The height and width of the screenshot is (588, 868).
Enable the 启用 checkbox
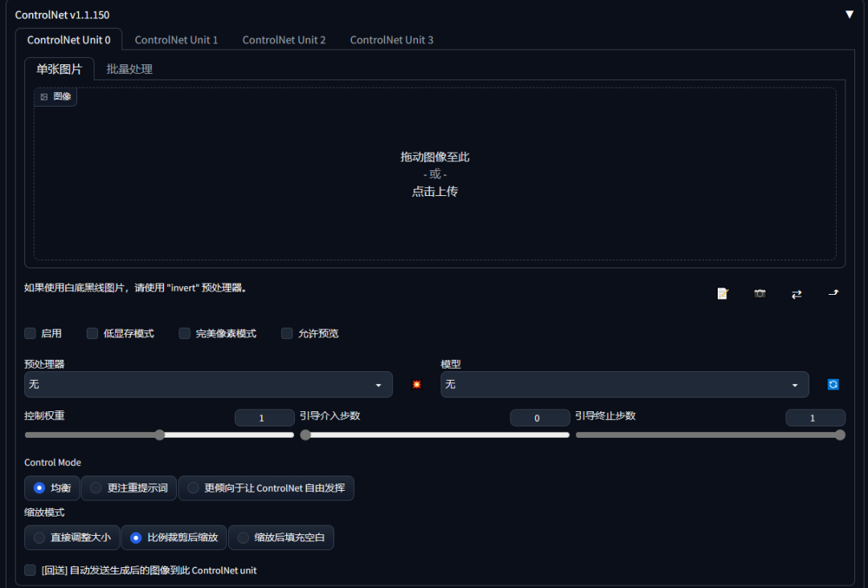click(x=30, y=333)
